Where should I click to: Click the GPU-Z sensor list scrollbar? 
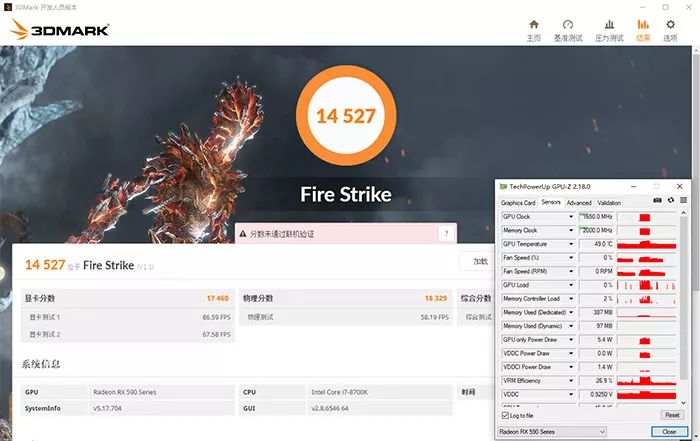[x=683, y=299]
